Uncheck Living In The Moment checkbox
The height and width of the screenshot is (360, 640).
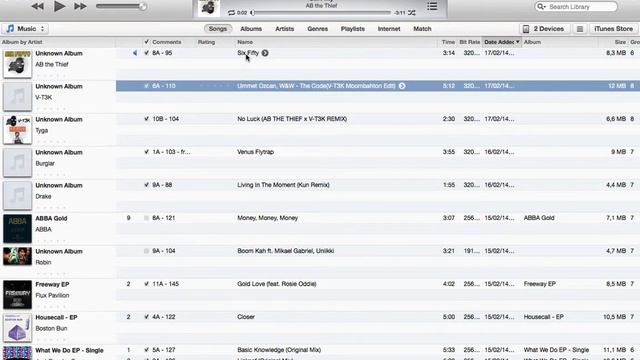[x=147, y=185]
